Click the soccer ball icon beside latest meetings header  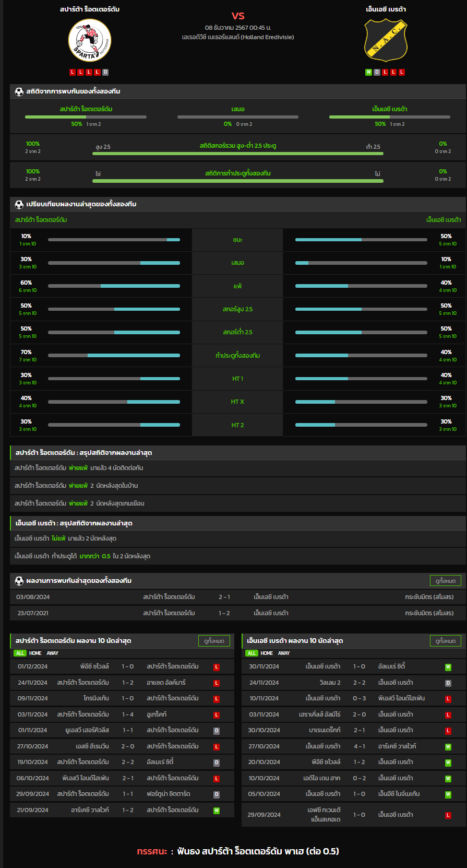19,581
